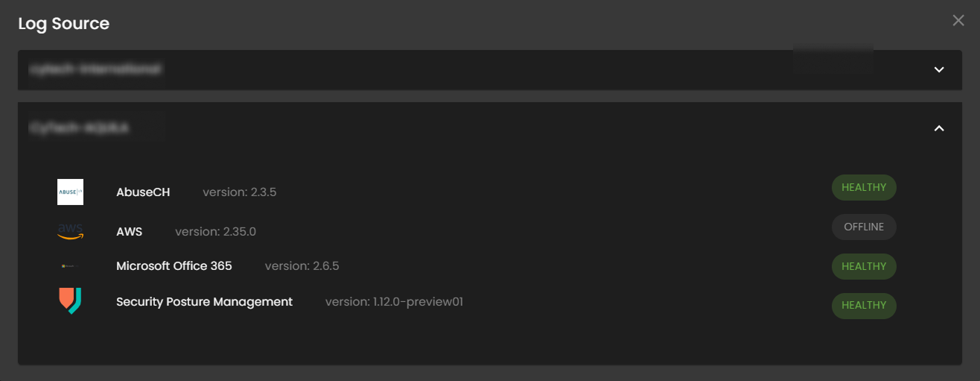Click the AWS OFFLINE status badge

[x=864, y=227]
